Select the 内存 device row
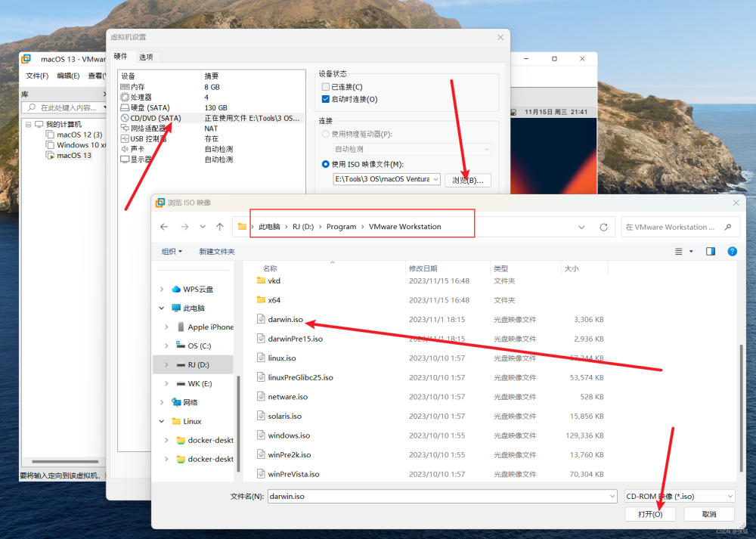 click(x=212, y=87)
